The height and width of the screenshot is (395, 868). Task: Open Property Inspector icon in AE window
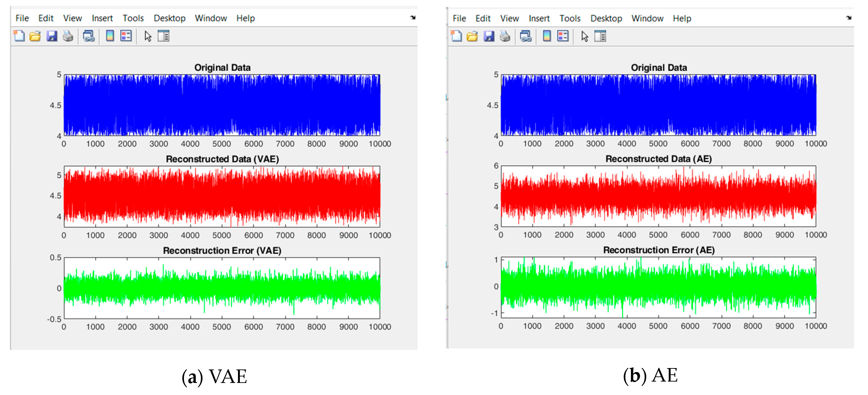[x=600, y=36]
